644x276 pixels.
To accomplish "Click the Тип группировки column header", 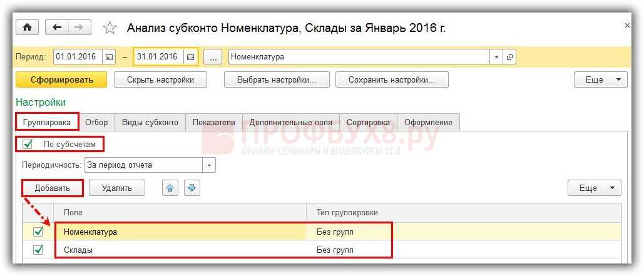I will click(463, 213).
